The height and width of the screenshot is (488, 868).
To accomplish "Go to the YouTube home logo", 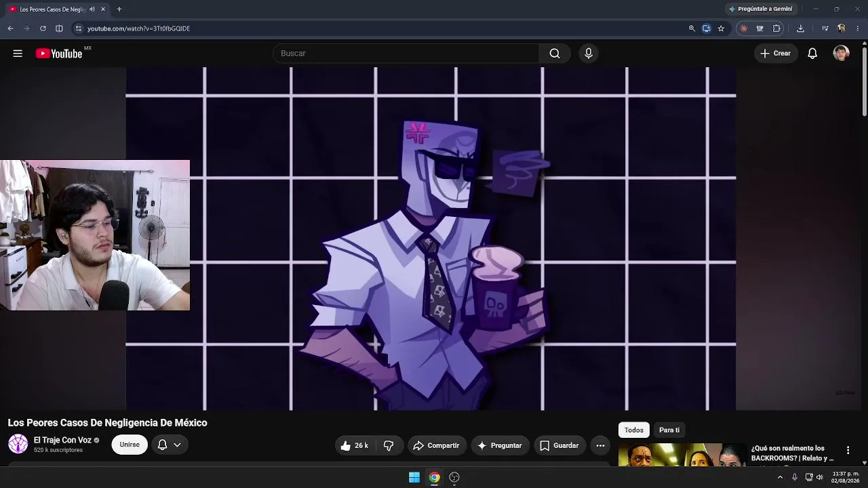I will 60,54.
